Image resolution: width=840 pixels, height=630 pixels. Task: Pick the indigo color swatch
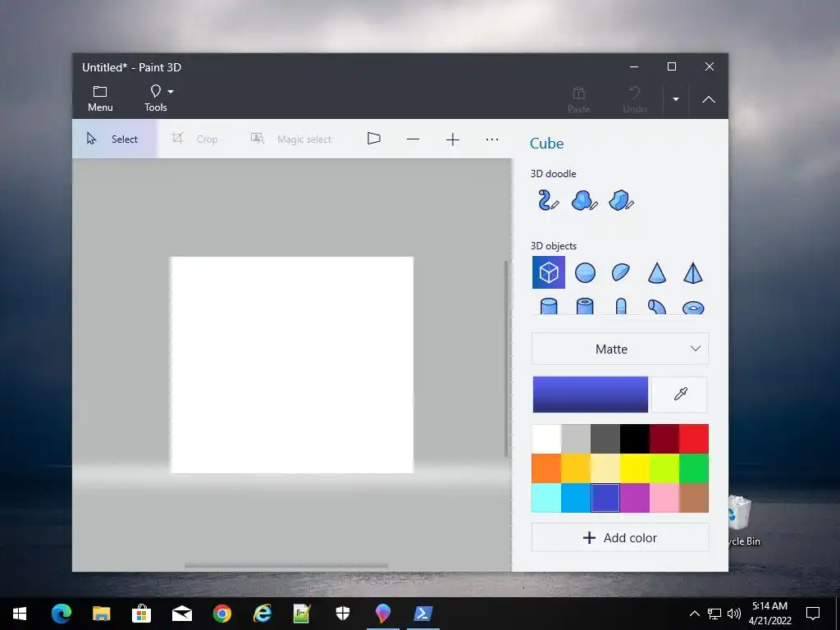click(x=605, y=498)
